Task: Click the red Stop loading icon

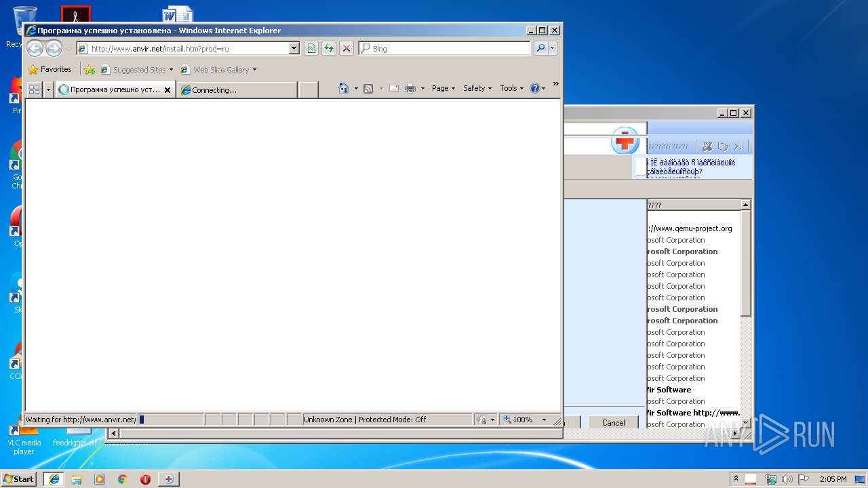Action: [347, 48]
